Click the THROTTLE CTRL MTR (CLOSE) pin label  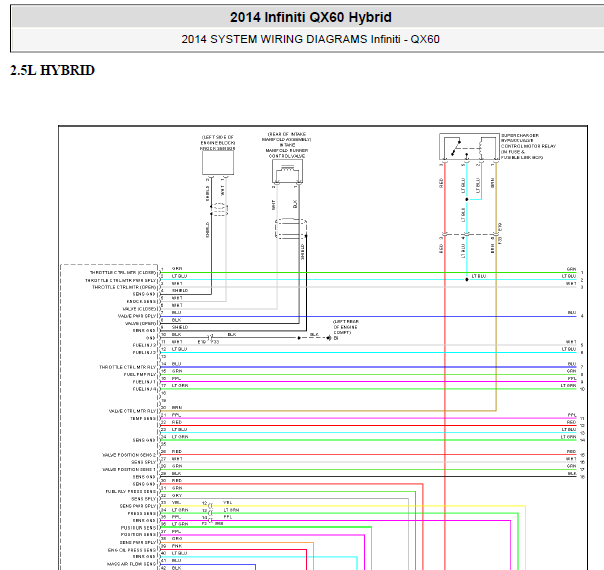[x=122, y=272]
